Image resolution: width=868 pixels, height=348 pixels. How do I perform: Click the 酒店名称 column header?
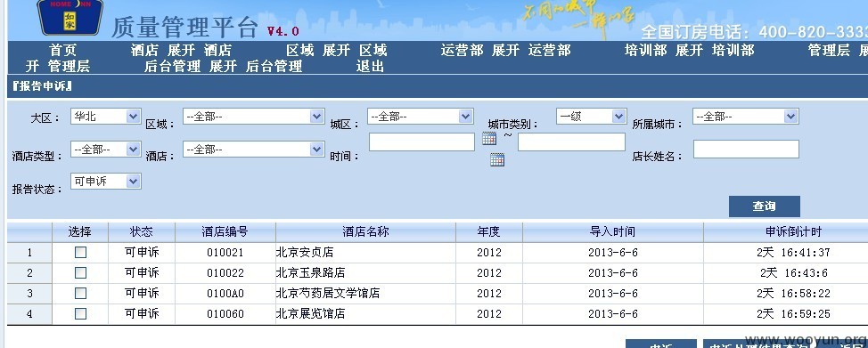365,231
